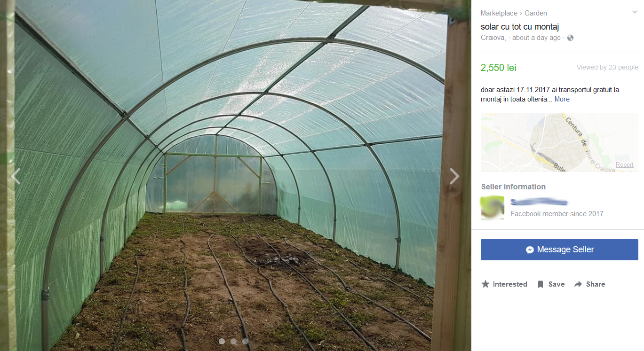Click the globe public visibility icon
This screenshot has width=644, height=351.
point(570,38)
